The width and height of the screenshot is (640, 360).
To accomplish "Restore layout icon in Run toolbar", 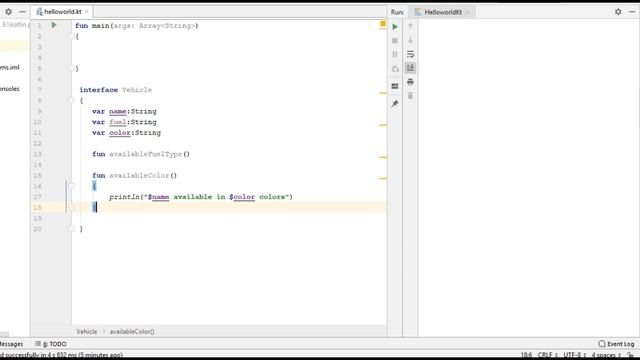I will pos(395,86).
